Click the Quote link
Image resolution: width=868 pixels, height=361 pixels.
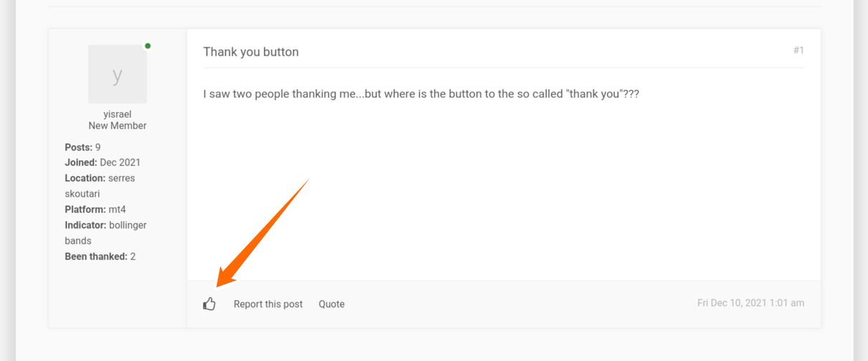(331, 304)
